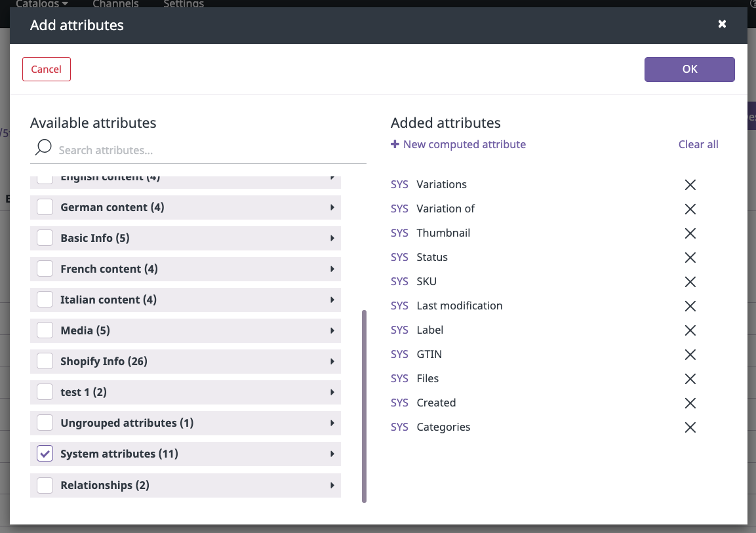The width and height of the screenshot is (756, 533).
Task: Close the Add attributes dialog
Action: (x=722, y=24)
